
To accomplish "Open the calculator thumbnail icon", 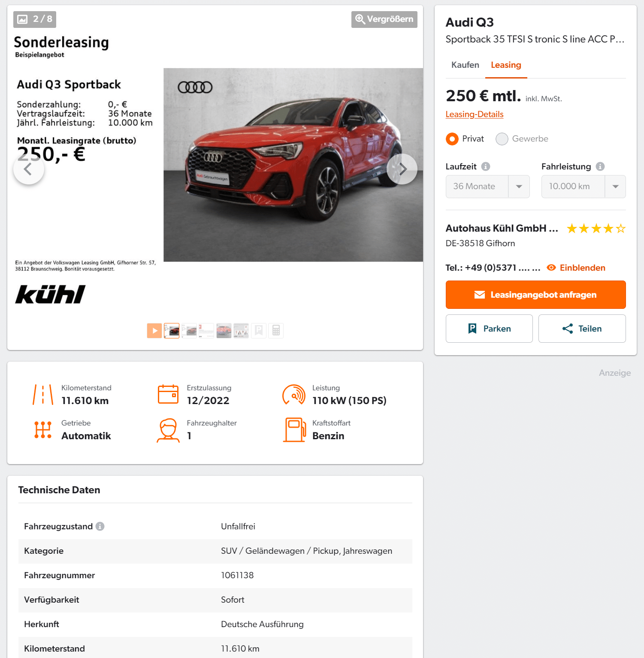I will 276,331.
